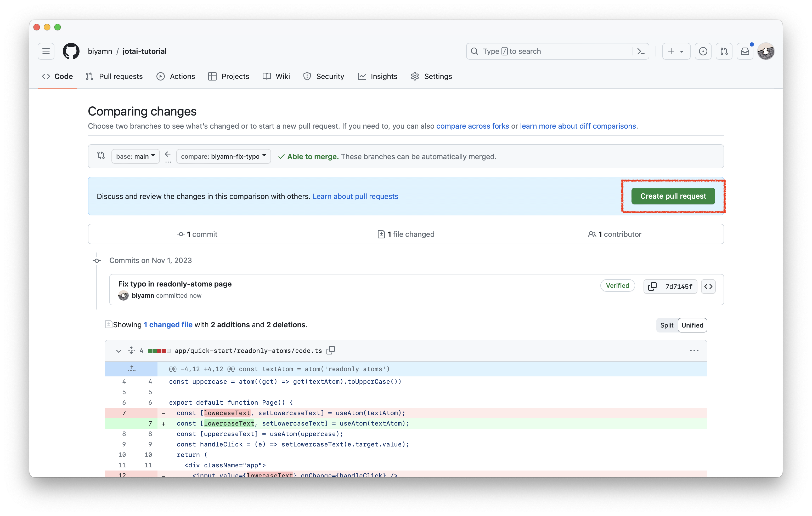Follow the compare across forks link
This screenshot has height=516, width=812.
(x=472, y=126)
